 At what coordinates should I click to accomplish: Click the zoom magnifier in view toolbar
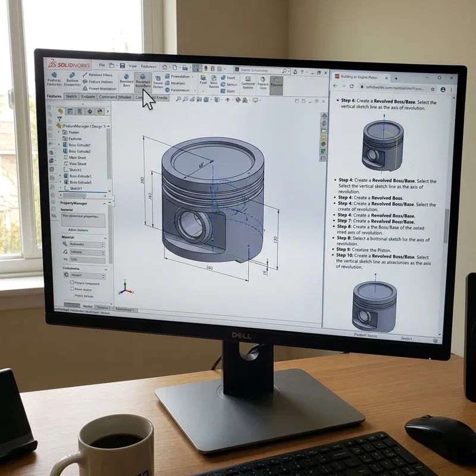click(177, 99)
